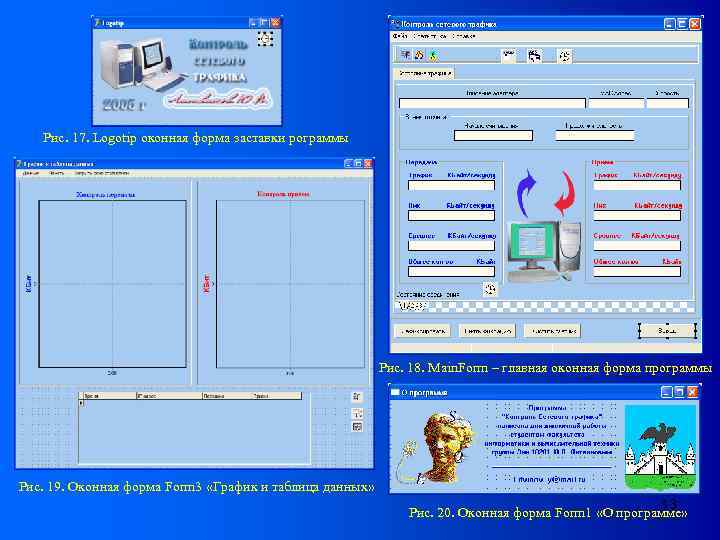Open the middle menu item in traffic control window
The height and width of the screenshot is (540, 720).
[x=429, y=36]
